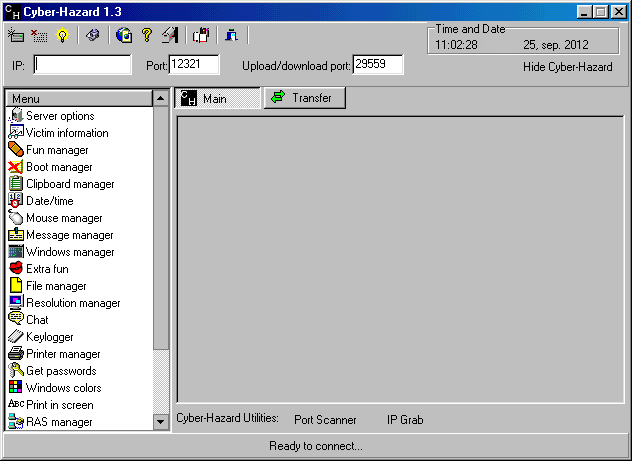Viewport: 632px width, 461px height.
Task: Click the light bulb icon in the toolbar
Action: [x=62, y=36]
